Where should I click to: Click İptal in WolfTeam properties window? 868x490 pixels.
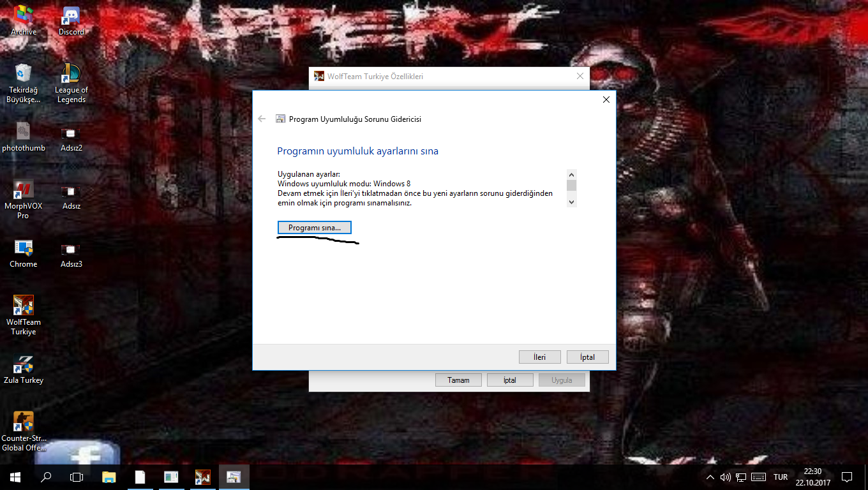[509, 380]
